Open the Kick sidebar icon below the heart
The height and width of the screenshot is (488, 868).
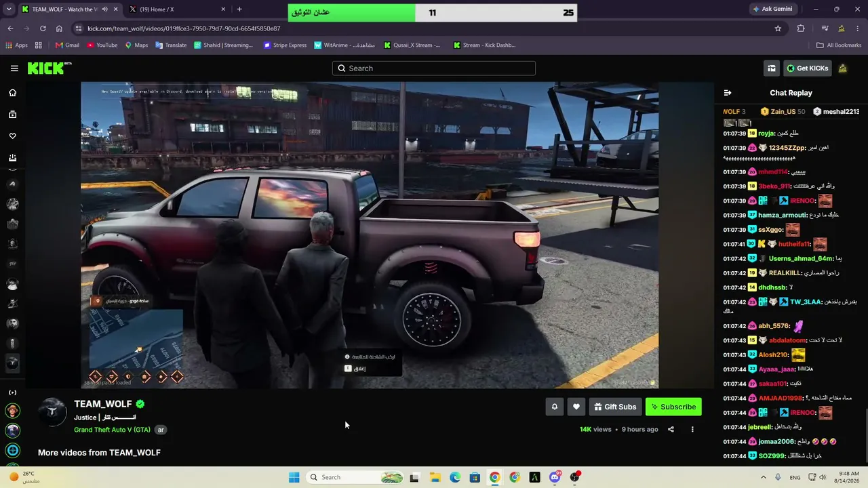pos(12,158)
